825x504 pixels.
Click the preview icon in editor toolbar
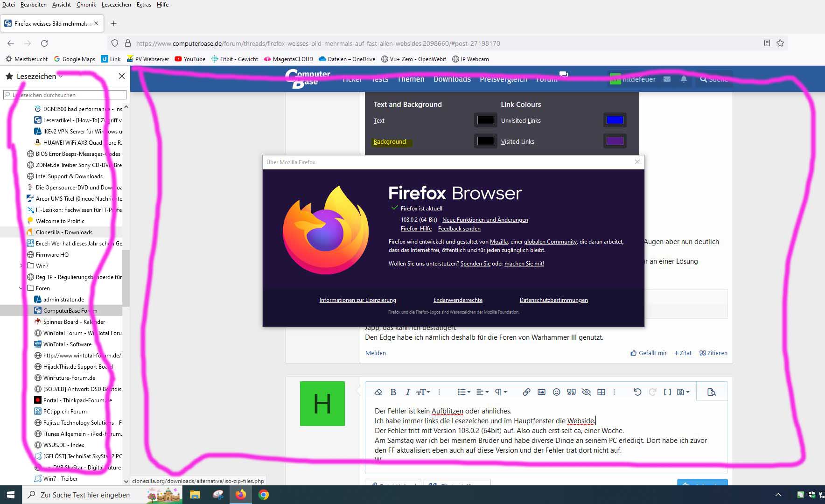711,392
